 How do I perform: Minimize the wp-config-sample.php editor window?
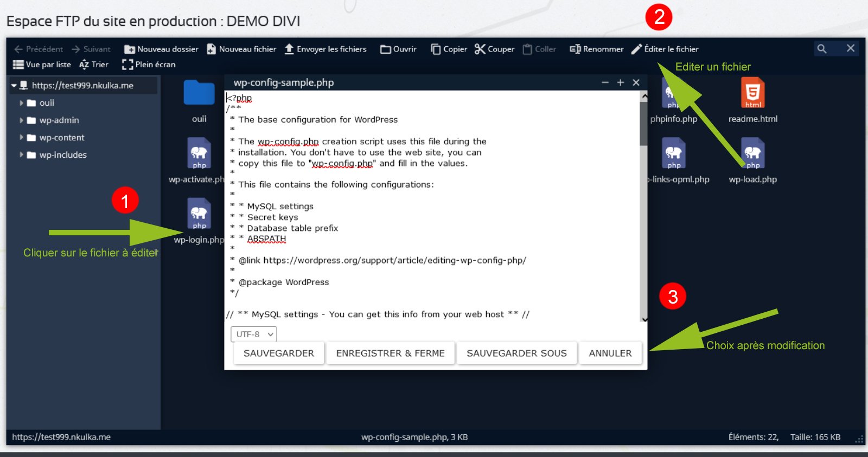click(x=605, y=82)
